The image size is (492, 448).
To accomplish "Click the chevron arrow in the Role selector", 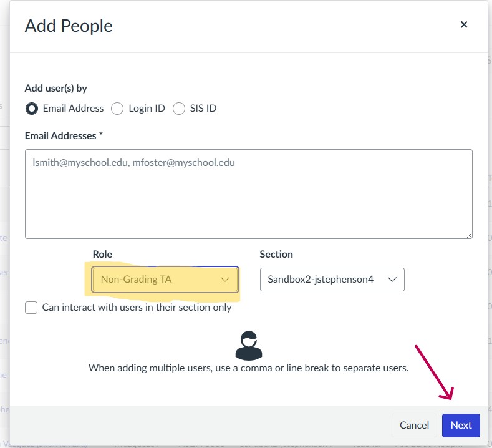I will (x=225, y=280).
